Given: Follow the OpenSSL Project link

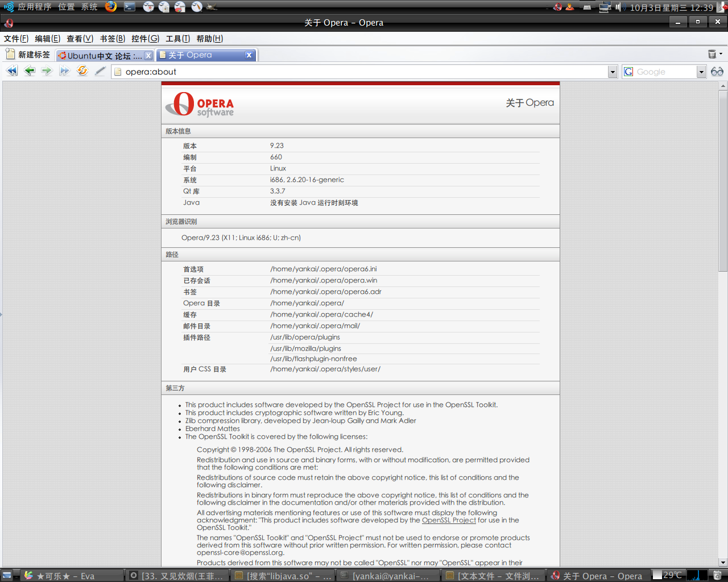Looking at the screenshot, I should 449,520.
